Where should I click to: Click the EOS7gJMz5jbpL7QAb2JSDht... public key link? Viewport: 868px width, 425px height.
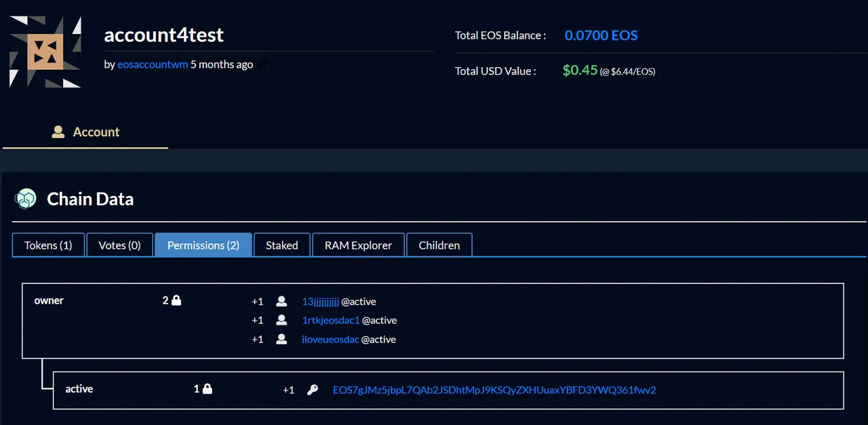click(494, 390)
